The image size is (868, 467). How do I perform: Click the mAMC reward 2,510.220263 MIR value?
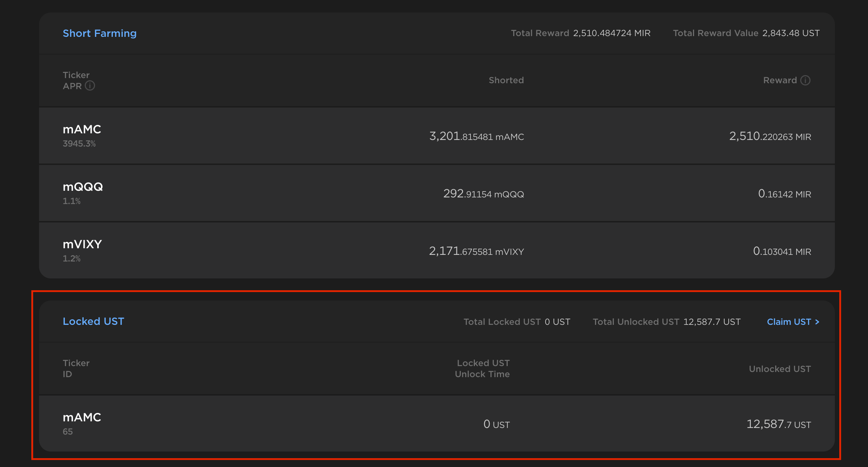click(x=770, y=137)
